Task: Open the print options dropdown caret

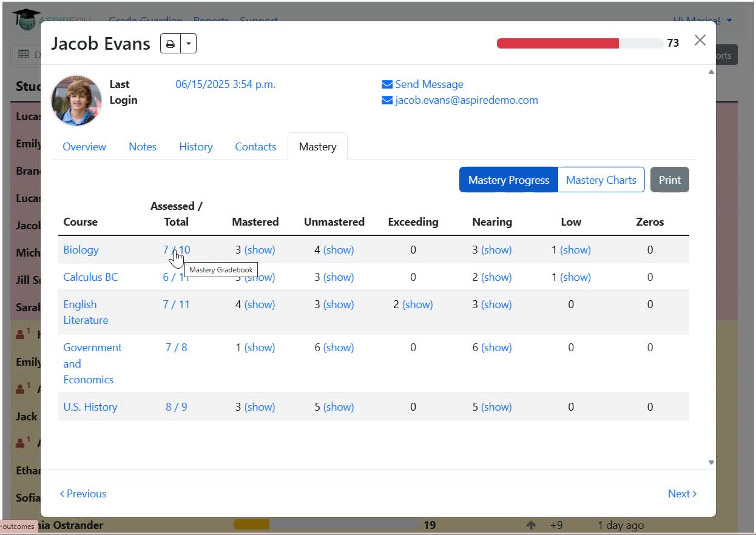Action: click(x=189, y=44)
